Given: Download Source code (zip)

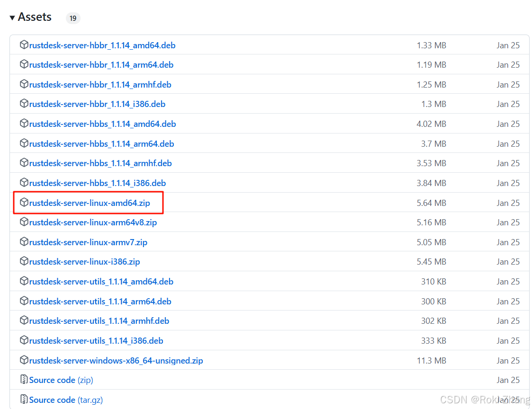Looking at the screenshot, I should (x=61, y=380).
